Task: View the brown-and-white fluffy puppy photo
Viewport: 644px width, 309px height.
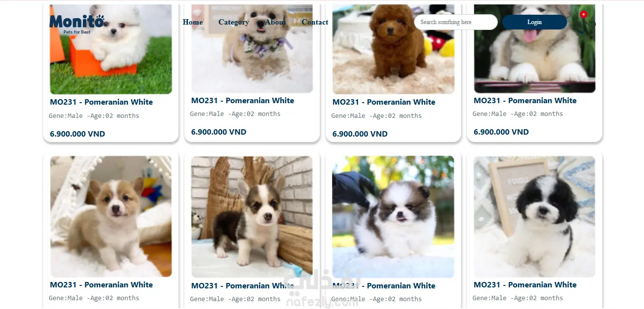Action: pyautogui.click(x=393, y=217)
